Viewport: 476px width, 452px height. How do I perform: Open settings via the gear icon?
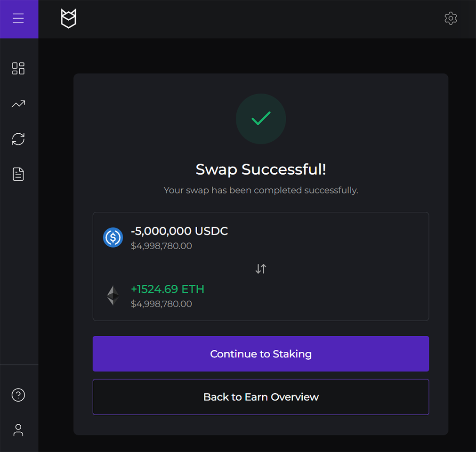click(x=451, y=18)
